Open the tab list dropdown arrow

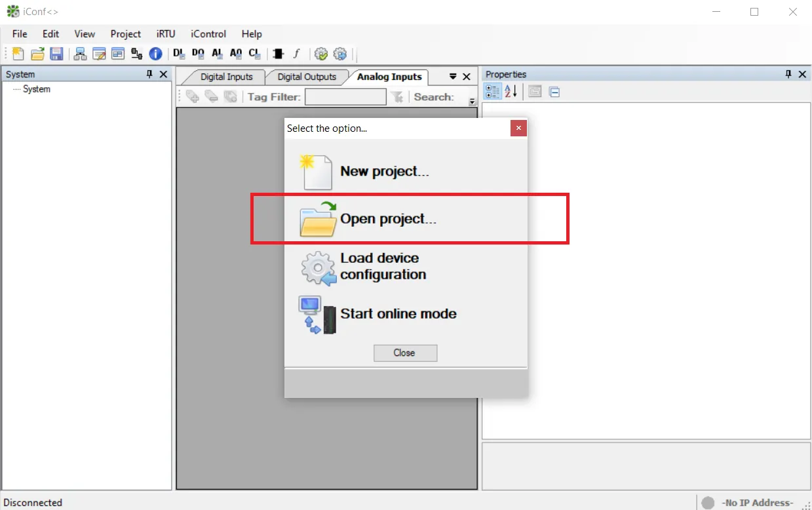(453, 77)
